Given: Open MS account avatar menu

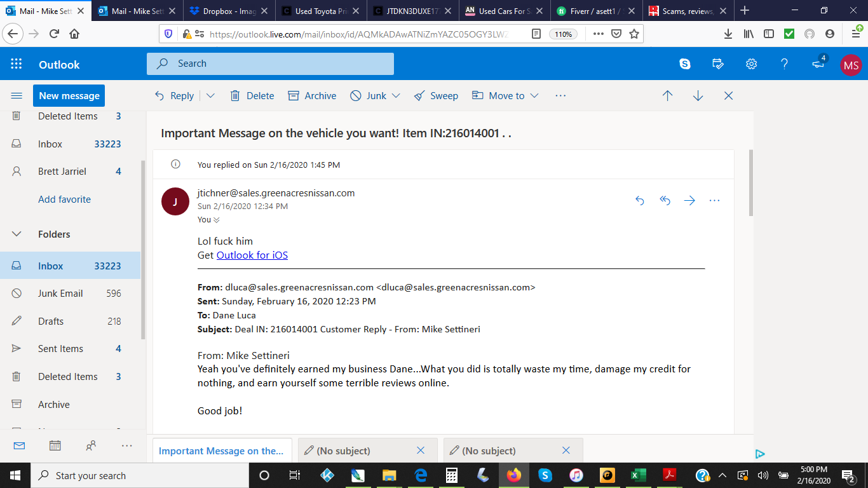Looking at the screenshot, I should (851, 65).
